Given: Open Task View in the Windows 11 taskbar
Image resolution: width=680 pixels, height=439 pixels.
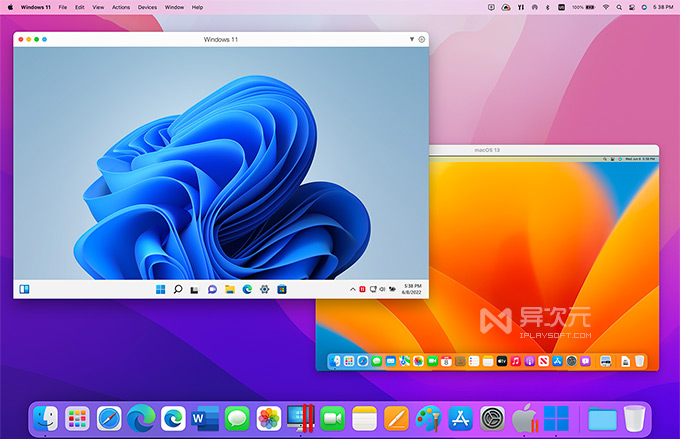Looking at the screenshot, I should pyautogui.click(x=195, y=289).
